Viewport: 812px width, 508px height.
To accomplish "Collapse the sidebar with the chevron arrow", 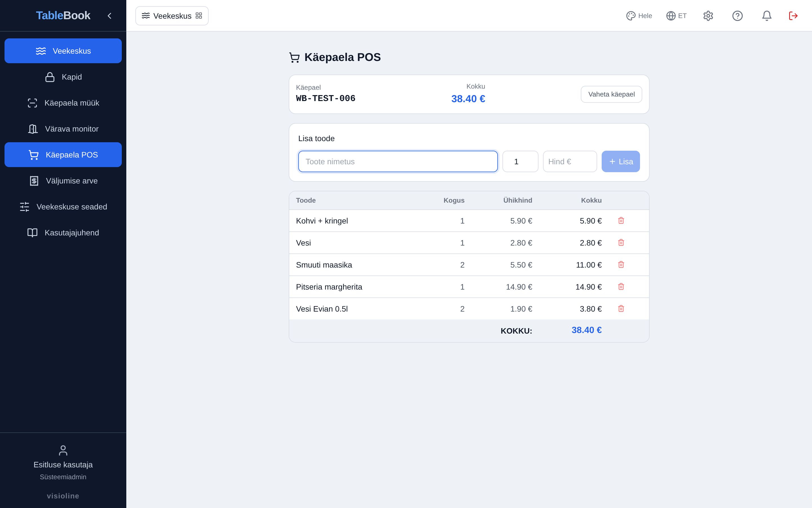I will pyautogui.click(x=109, y=16).
